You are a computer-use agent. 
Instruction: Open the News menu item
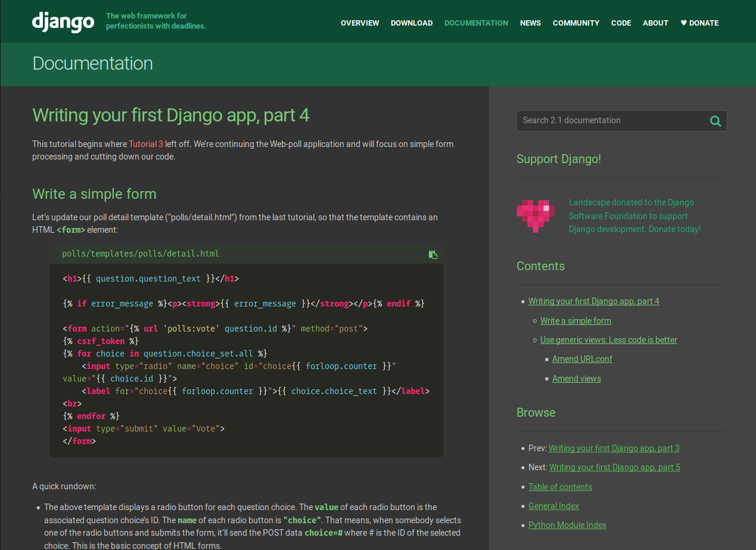tap(530, 23)
